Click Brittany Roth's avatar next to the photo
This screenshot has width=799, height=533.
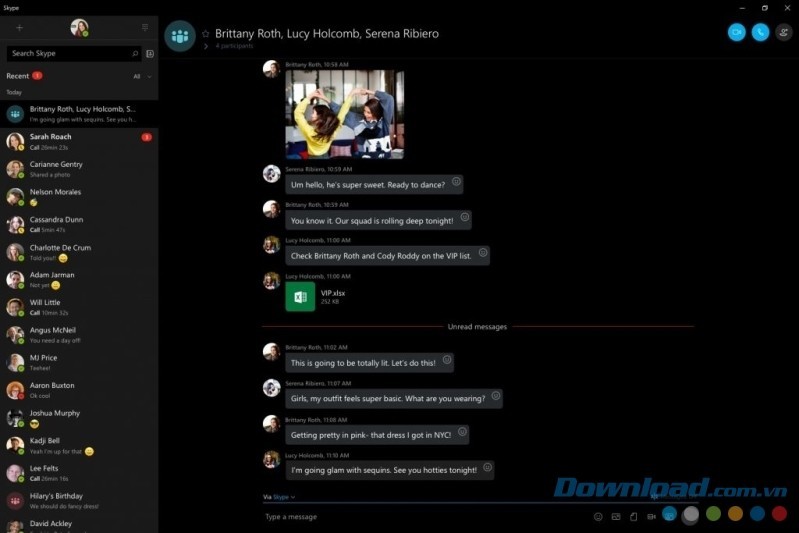coord(271,69)
